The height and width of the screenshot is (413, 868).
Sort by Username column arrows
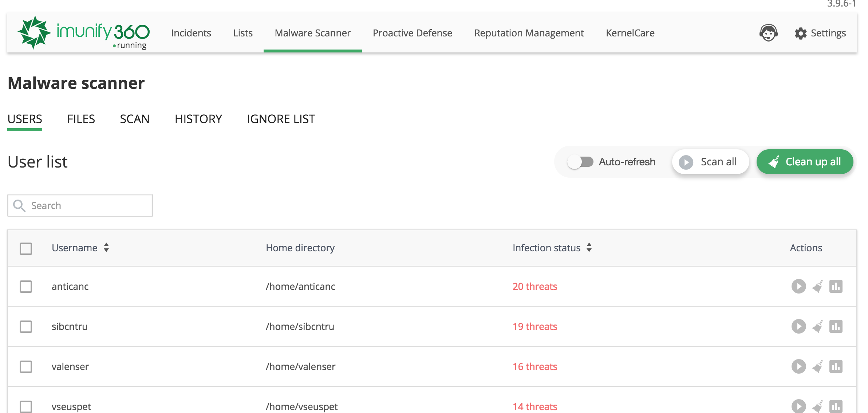[x=106, y=248]
